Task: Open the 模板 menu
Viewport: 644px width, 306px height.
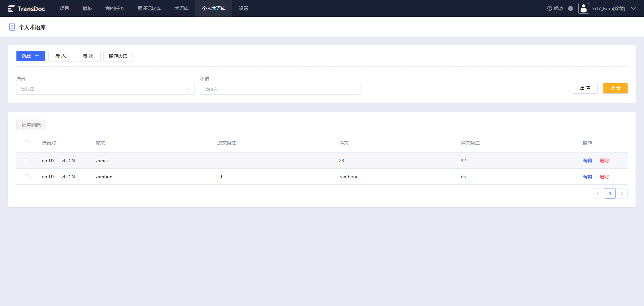Action: point(87,8)
